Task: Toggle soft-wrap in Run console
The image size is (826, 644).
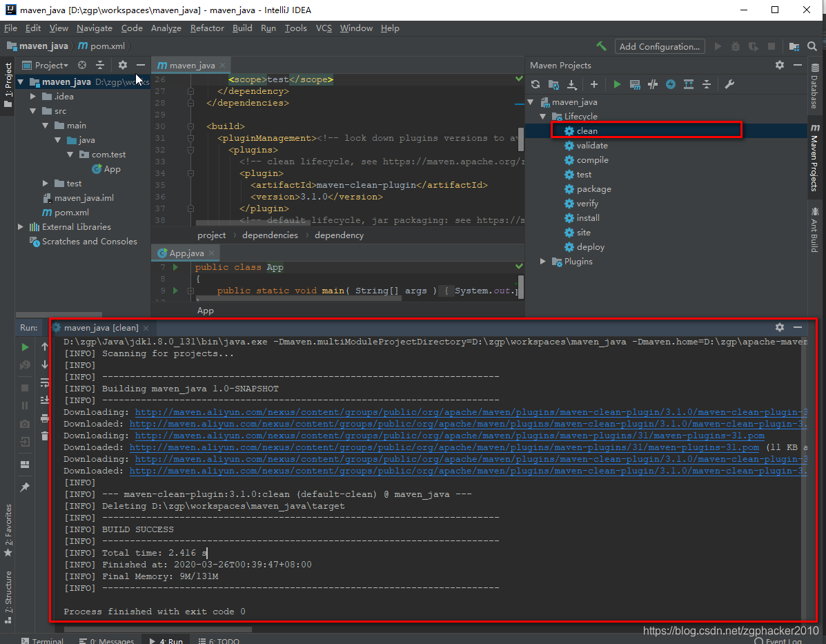Action: point(45,382)
